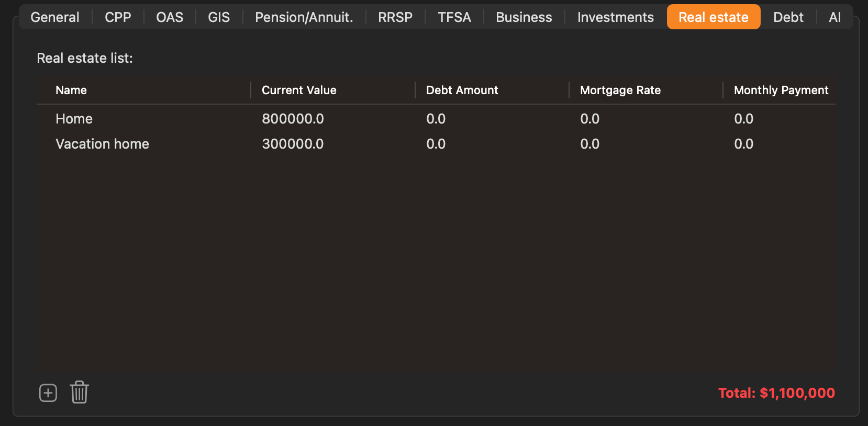868x426 pixels.
Task: Switch to the General tab
Action: (x=55, y=17)
